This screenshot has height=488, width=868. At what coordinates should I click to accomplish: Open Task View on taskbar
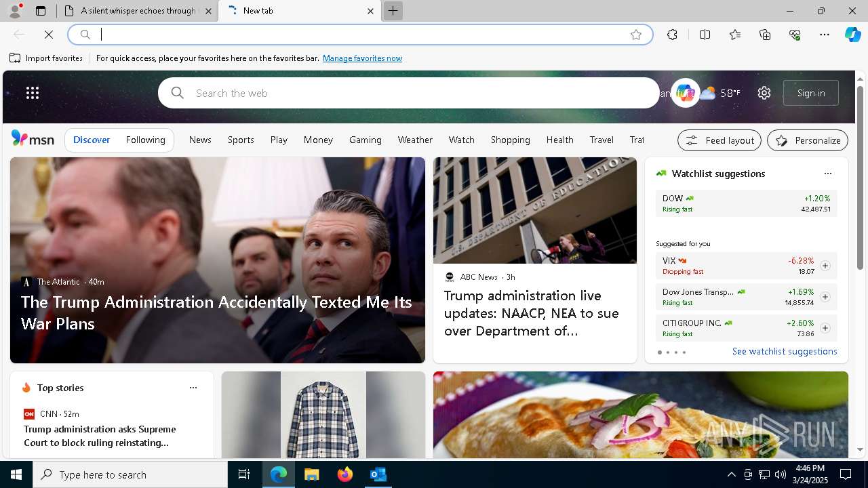point(244,474)
